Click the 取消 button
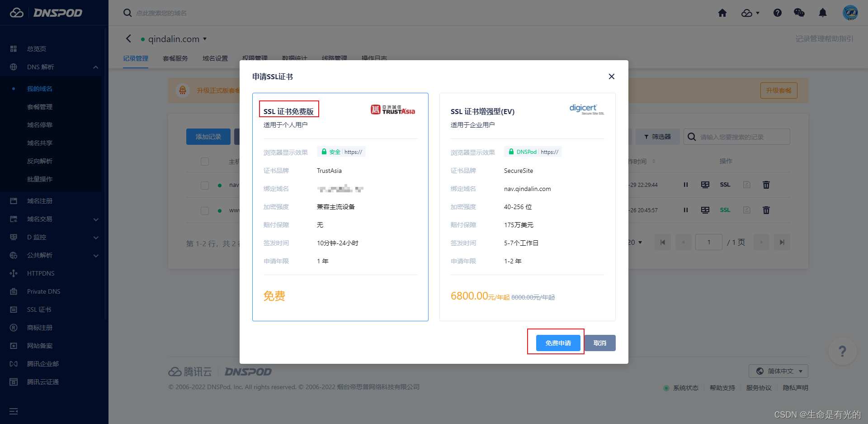Image resolution: width=868 pixels, height=424 pixels. pos(600,343)
